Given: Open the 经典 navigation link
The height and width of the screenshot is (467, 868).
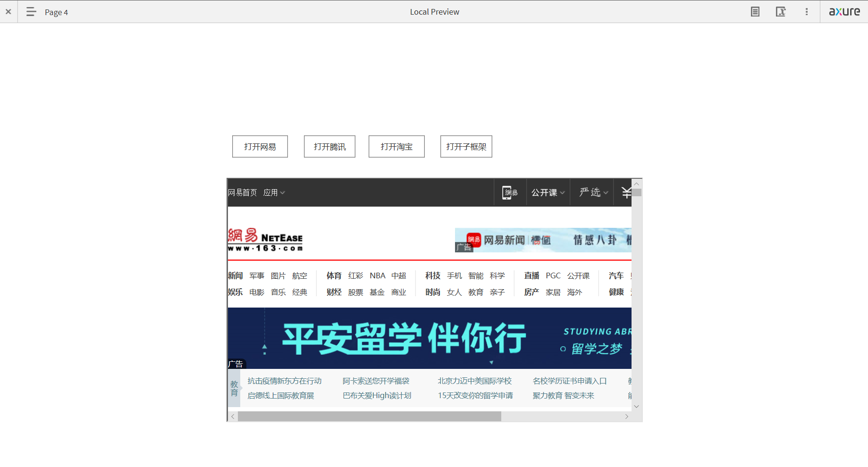Looking at the screenshot, I should (300, 292).
